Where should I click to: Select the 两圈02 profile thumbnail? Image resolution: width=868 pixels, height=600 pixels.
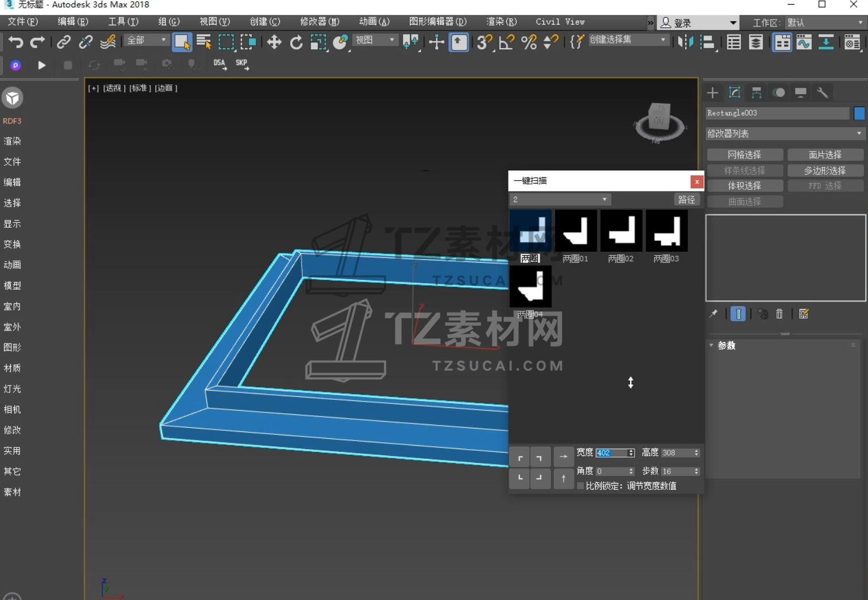click(x=621, y=231)
